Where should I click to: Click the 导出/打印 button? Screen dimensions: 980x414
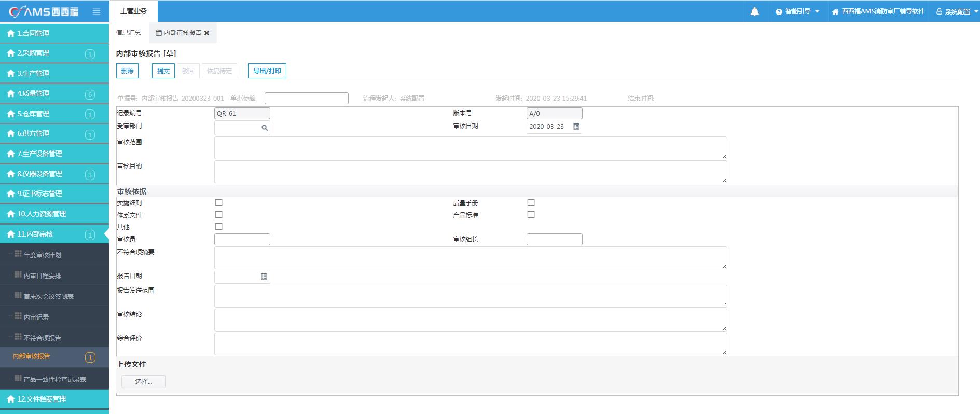point(267,71)
